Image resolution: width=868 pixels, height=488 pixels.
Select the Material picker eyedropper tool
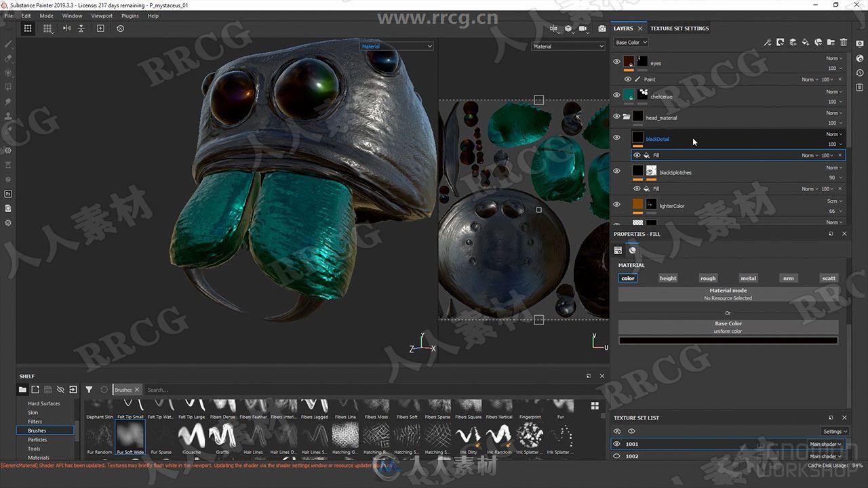click(8, 131)
